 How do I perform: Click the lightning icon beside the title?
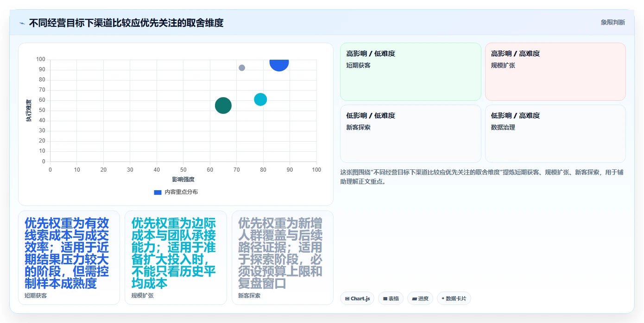pos(22,23)
